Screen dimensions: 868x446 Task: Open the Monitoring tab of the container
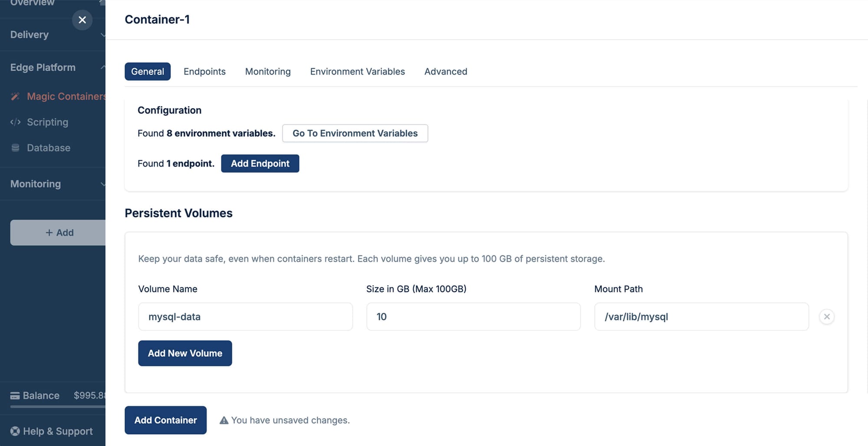[x=268, y=72]
